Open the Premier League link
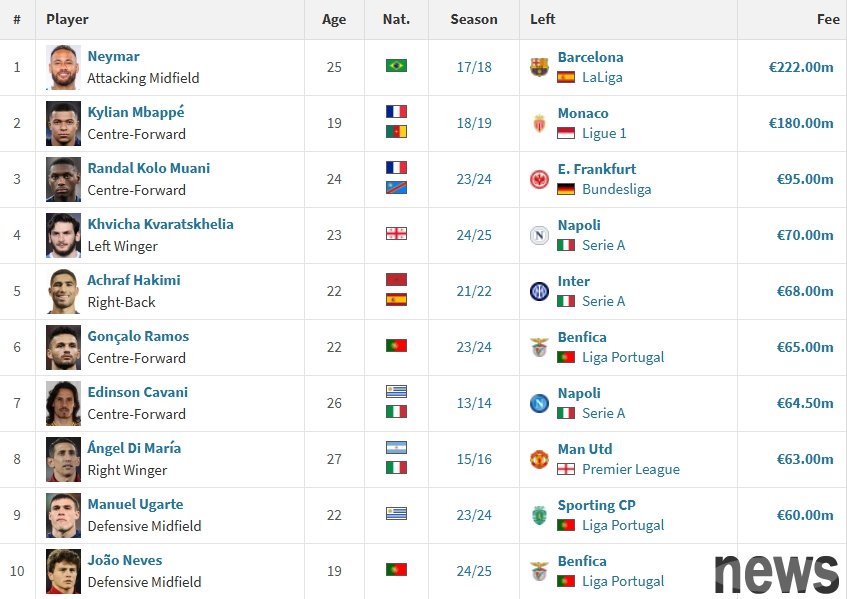 pos(630,469)
